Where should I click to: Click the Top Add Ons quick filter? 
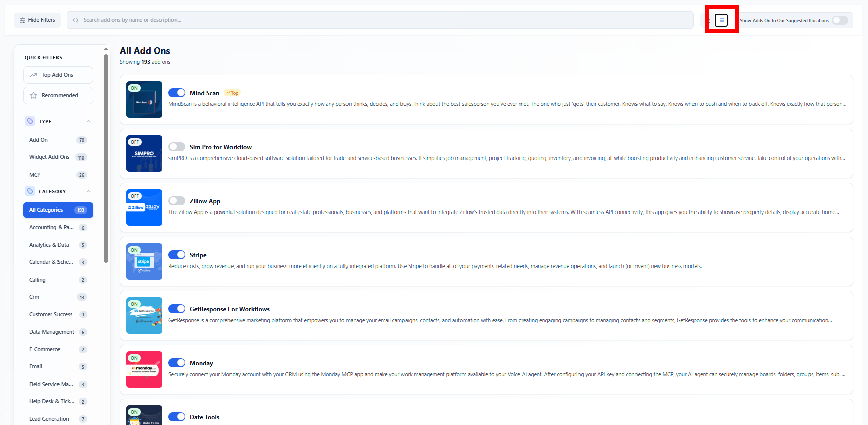pos(58,75)
